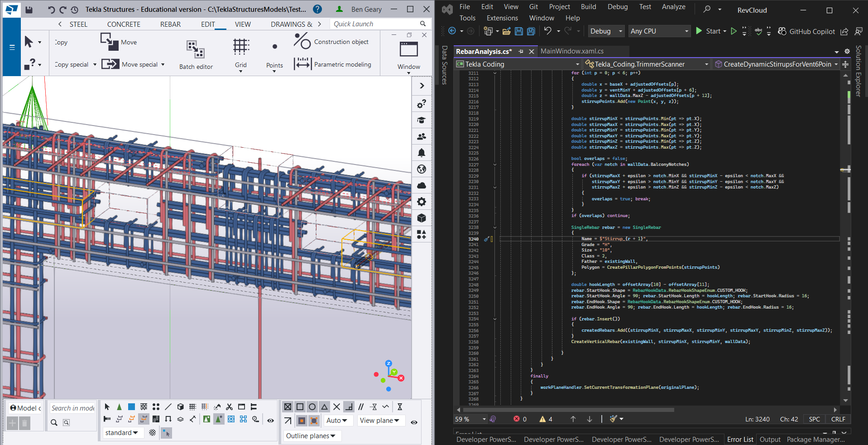Open the cloud panel in Tekla side pane
Image resolution: width=868 pixels, height=445 pixels.
422,185
